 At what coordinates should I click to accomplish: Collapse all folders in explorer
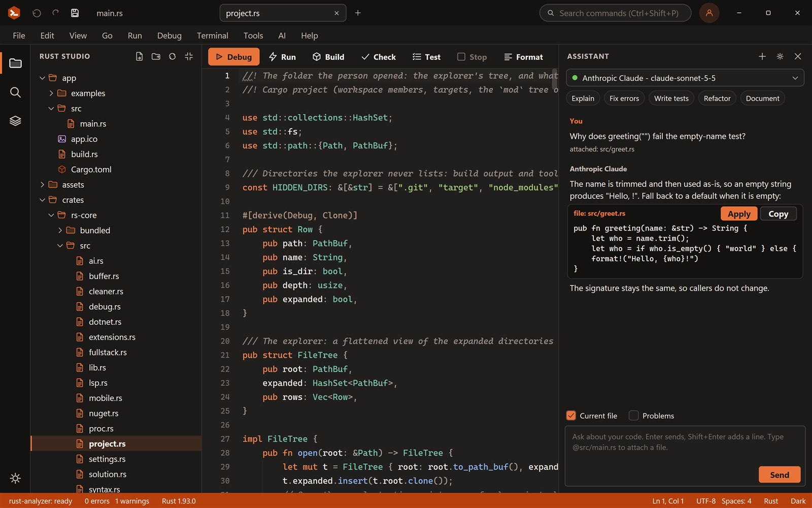[189, 56]
